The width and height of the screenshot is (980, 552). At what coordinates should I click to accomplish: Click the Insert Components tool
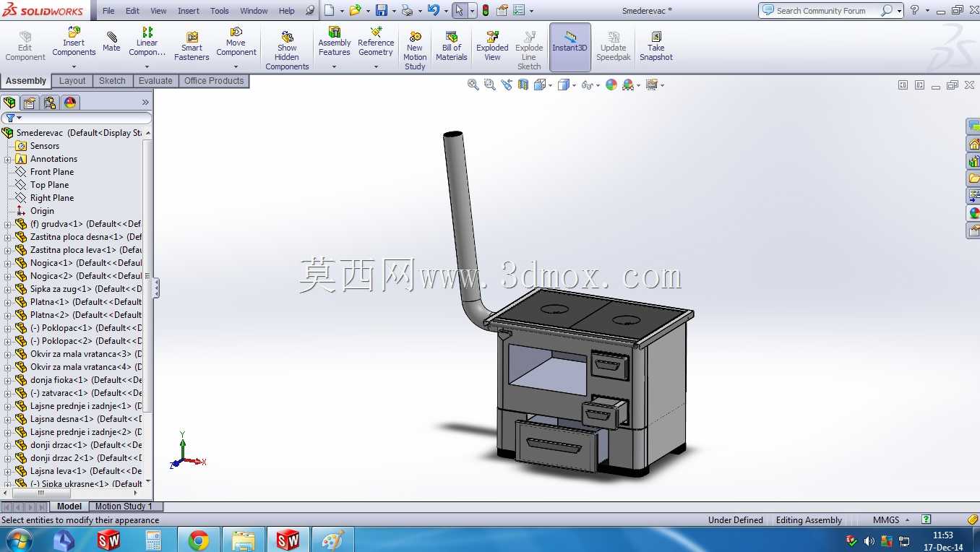[x=74, y=43]
